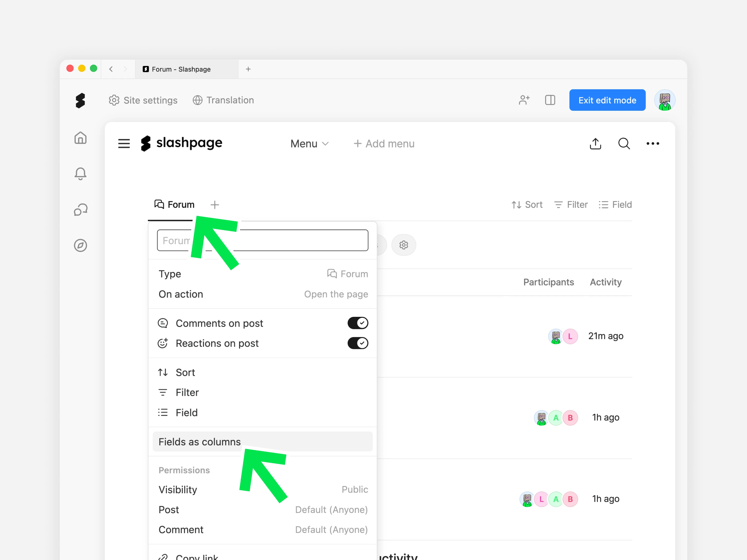Disable Reactions on post toggle
747x560 pixels.
pyautogui.click(x=358, y=343)
